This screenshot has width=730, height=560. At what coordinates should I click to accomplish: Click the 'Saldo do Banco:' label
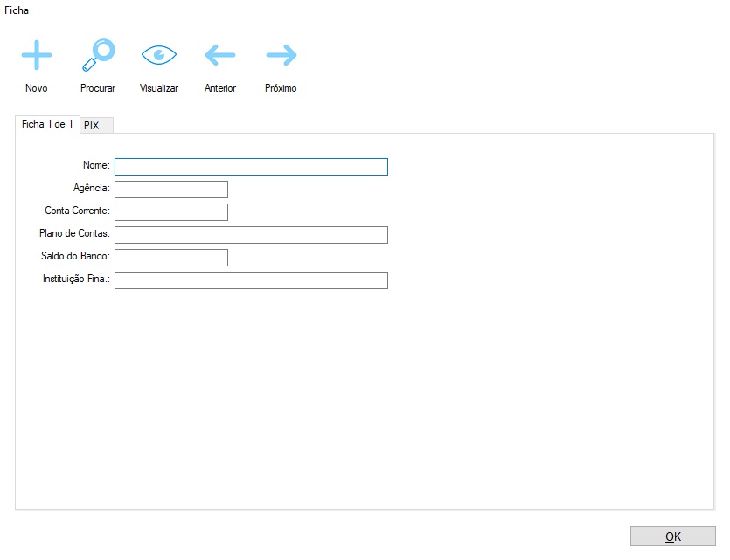(x=75, y=256)
